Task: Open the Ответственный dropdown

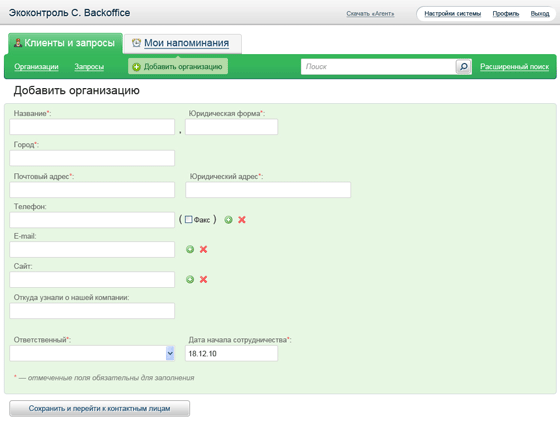Action: coord(92,354)
